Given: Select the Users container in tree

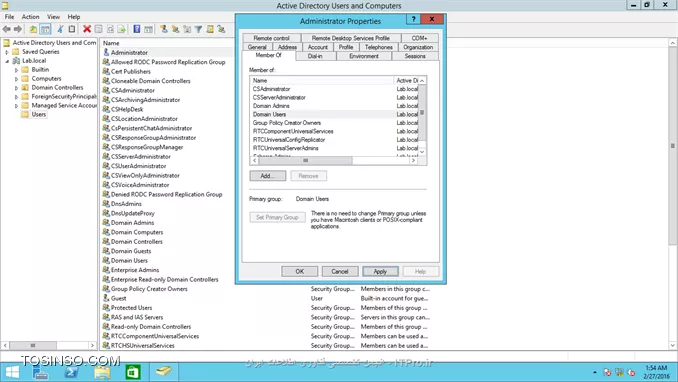Looking at the screenshot, I should pos(38,115).
